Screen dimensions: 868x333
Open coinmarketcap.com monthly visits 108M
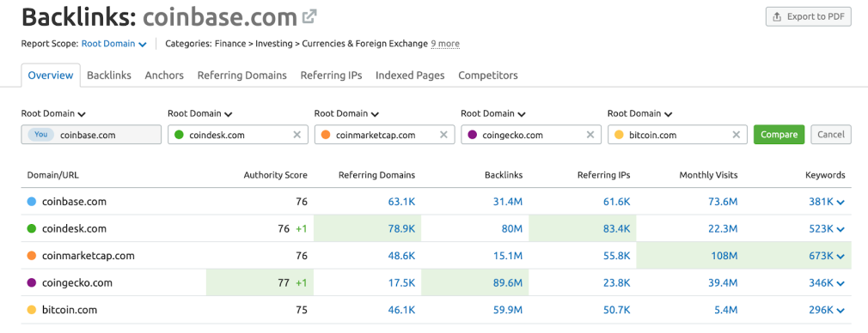[724, 256]
